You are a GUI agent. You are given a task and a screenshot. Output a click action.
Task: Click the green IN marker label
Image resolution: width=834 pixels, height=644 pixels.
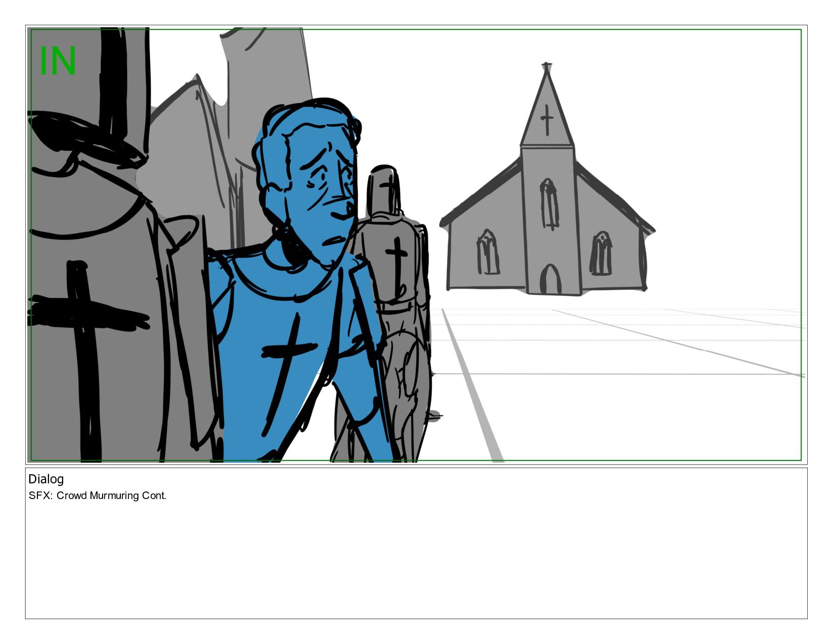pyautogui.click(x=58, y=61)
